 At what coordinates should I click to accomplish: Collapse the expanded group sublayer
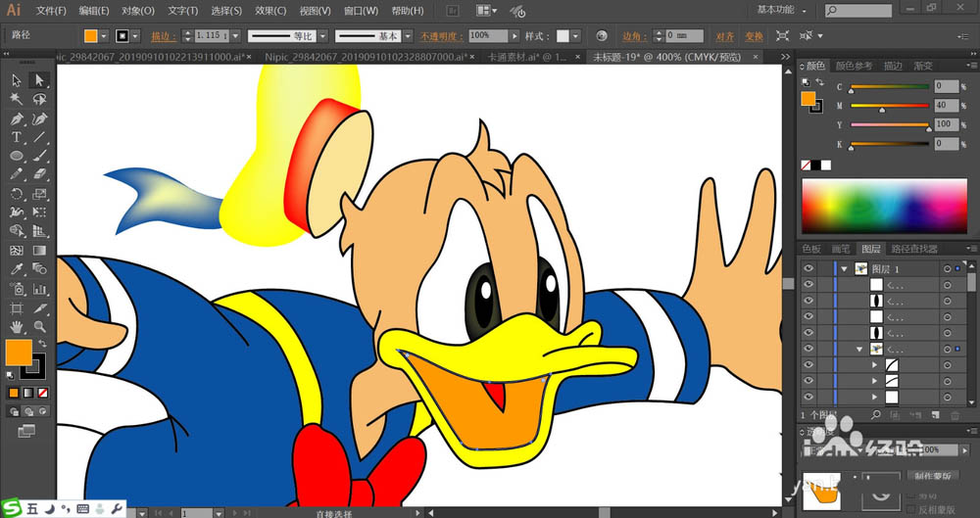[861, 349]
